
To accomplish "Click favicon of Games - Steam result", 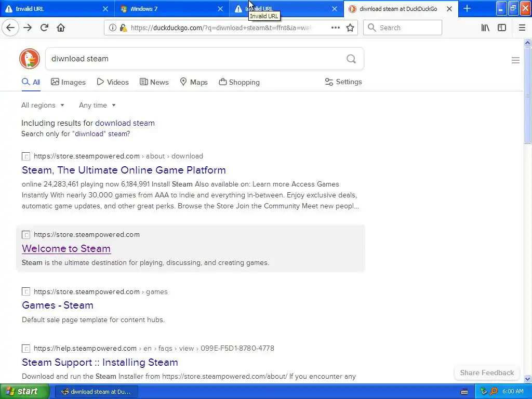I will point(26,291).
